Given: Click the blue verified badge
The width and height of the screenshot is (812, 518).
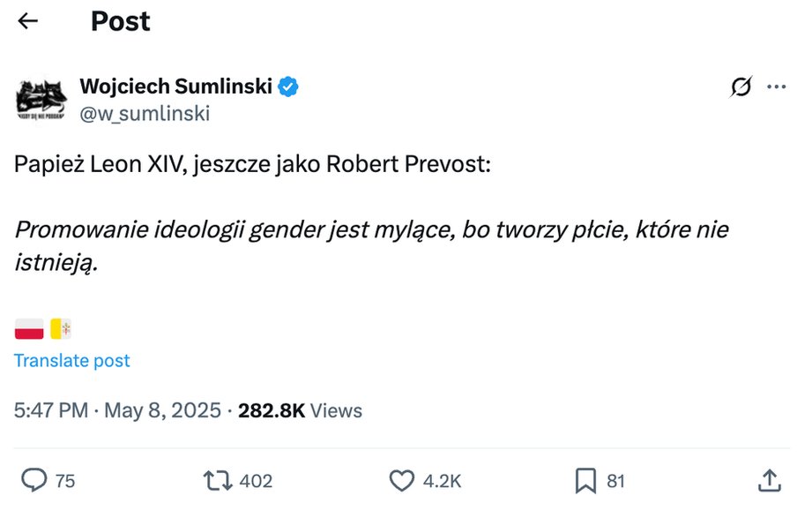Looking at the screenshot, I should [288, 86].
